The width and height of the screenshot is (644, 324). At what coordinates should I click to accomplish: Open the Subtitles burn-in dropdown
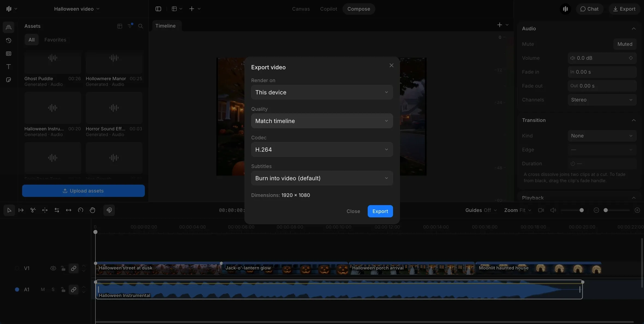(322, 178)
